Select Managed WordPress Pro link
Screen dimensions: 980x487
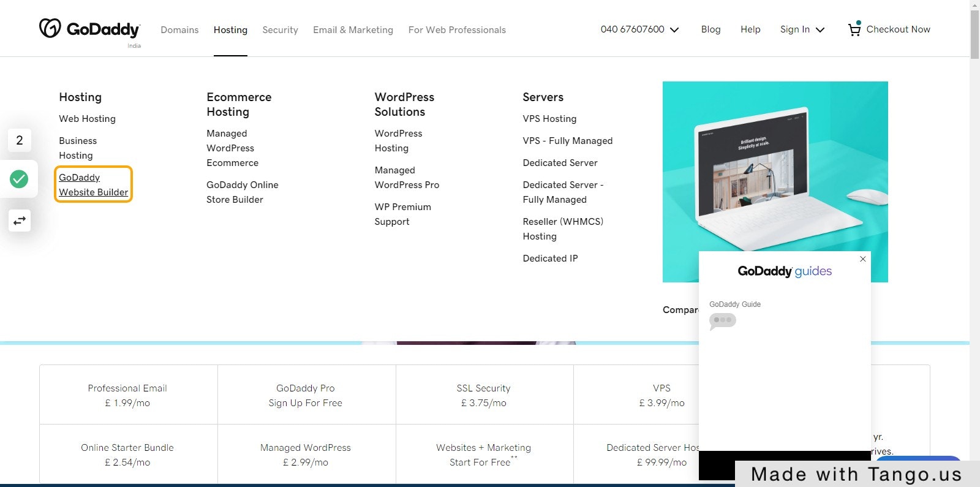click(x=407, y=178)
